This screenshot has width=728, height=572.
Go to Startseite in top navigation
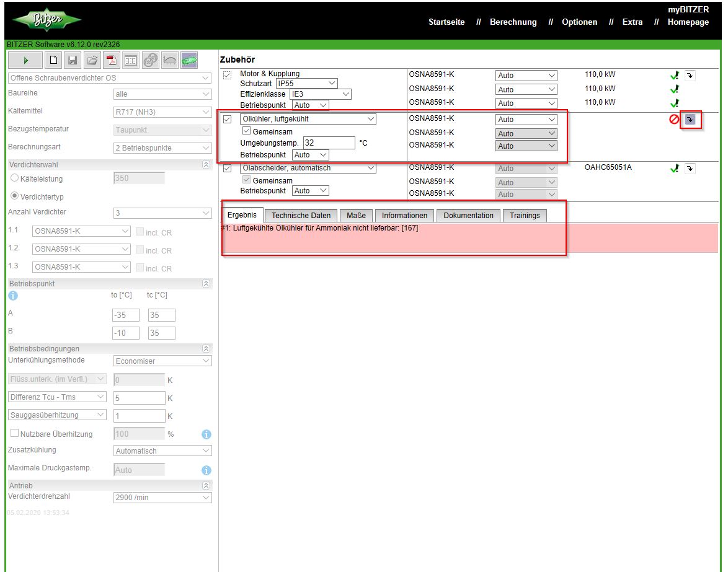446,22
